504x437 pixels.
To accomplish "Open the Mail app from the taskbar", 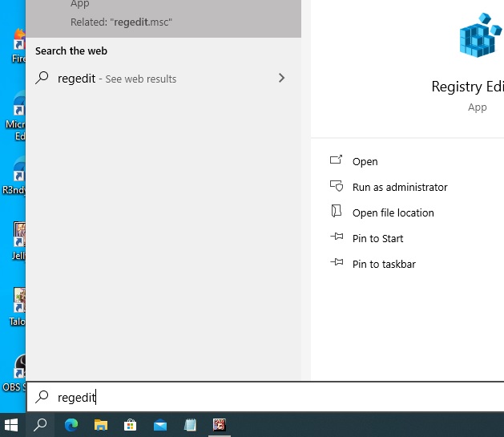I will click(x=160, y=425).
